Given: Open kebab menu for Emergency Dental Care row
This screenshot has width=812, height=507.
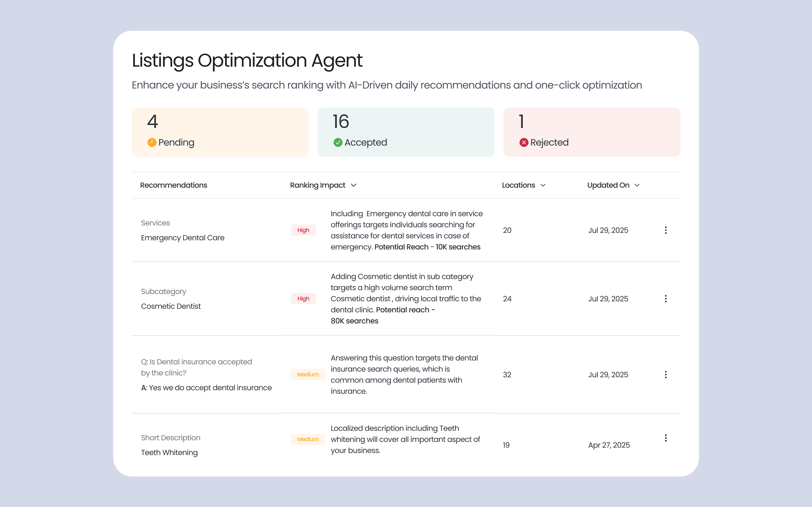Looking at the screenshot, I should [x=666, y=230].
